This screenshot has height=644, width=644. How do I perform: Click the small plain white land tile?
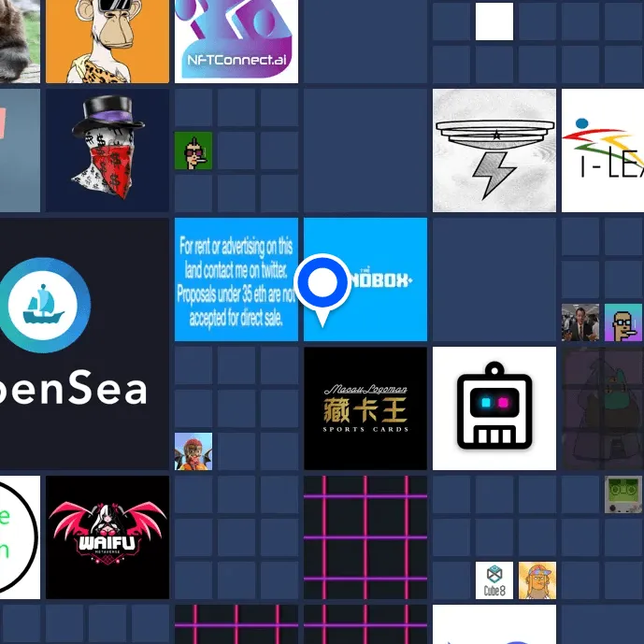click(x=494, y=21)
